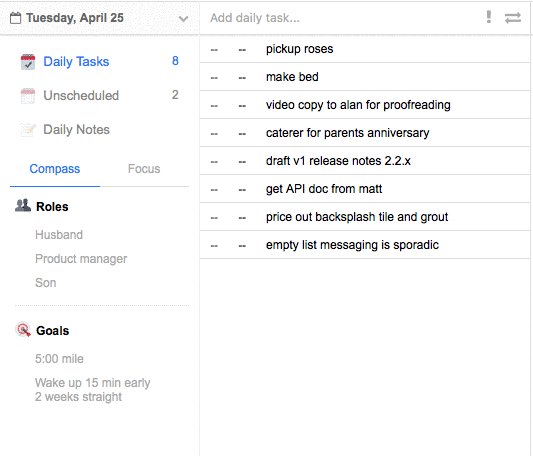Click the Unscheduled calendar icon
The width and height of the screenshot is (533, 456).
click(x=28, y=96)
